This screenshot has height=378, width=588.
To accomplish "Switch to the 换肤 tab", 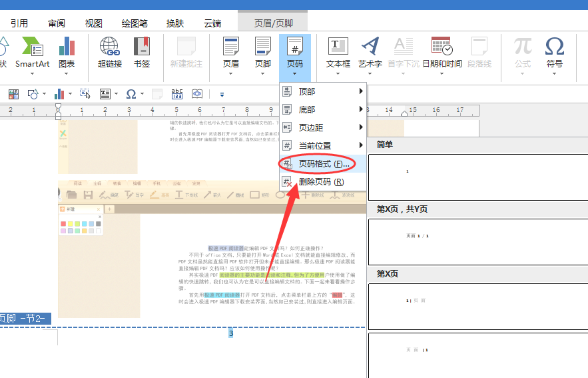I will click(x=175, y=23).
